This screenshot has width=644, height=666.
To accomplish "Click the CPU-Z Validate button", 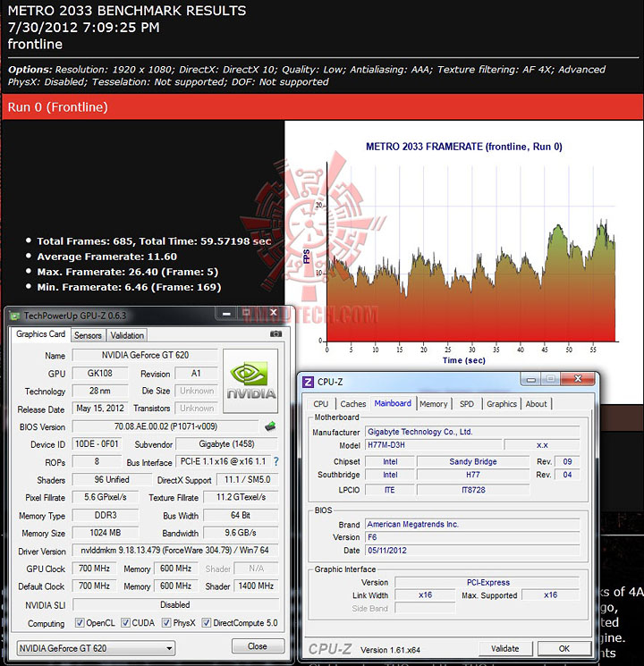I will pyautogui.click(x=505, y=649).
